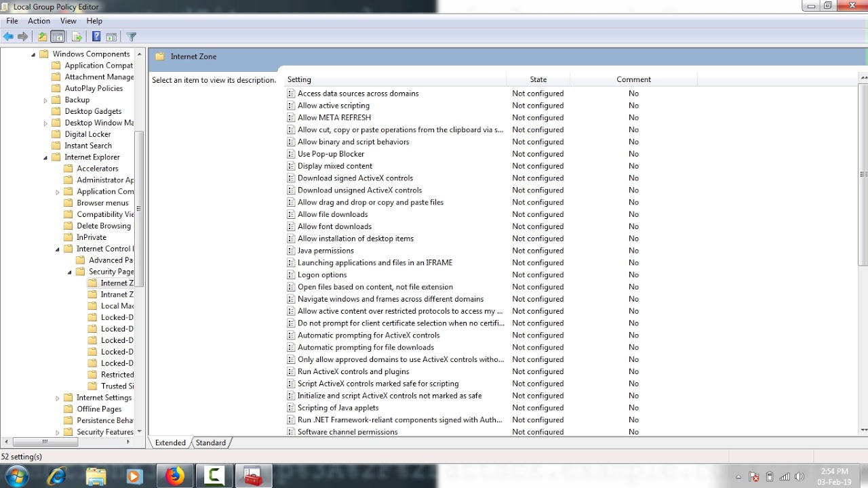
Task: Toggle Show/Hide Console Tree toolbar icon
Action: click(58, 37)
